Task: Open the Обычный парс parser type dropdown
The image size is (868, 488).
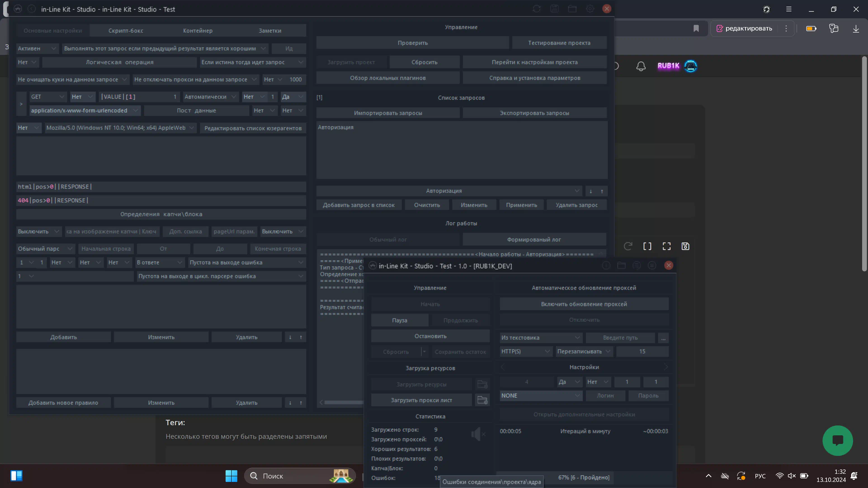Action: click(45, 249)
